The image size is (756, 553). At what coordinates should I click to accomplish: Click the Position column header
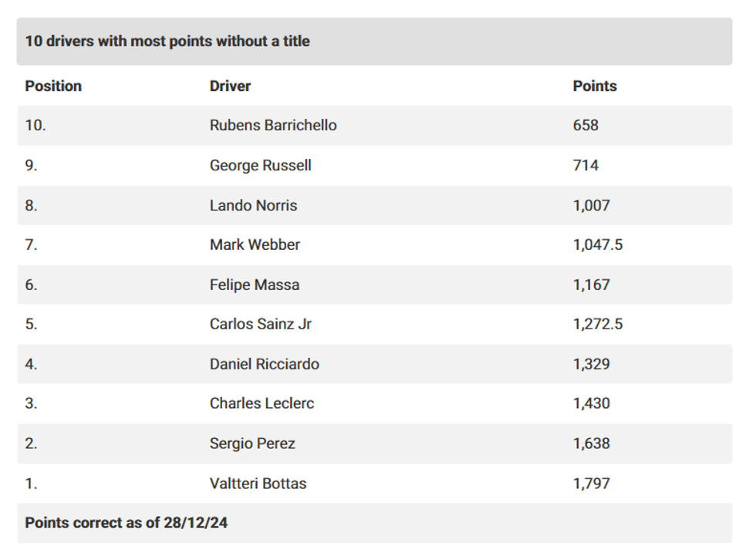53,86
